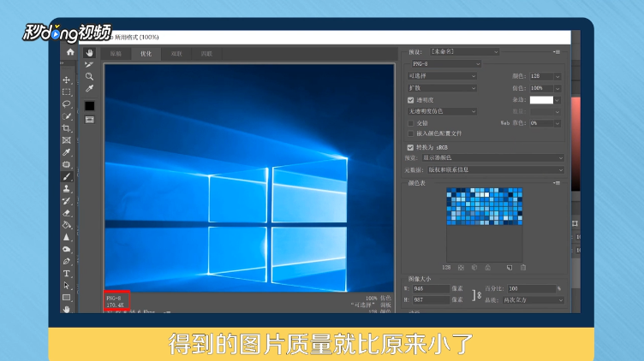Enable 嵌入颜色配置文件 checkbox
This screenshot has width=644, height=361.
411,133
